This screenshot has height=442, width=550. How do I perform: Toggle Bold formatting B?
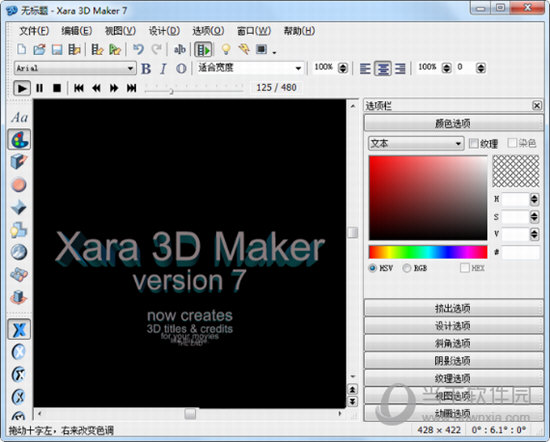[146, 68]
